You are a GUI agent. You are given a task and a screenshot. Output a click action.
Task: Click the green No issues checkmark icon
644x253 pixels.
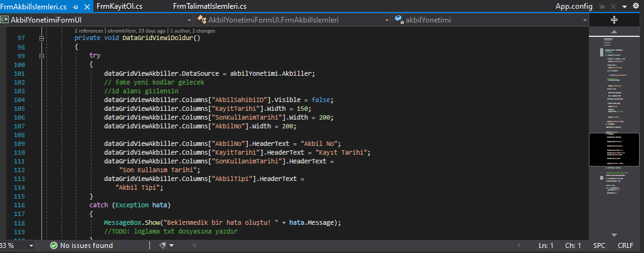(x=54, y=245)
